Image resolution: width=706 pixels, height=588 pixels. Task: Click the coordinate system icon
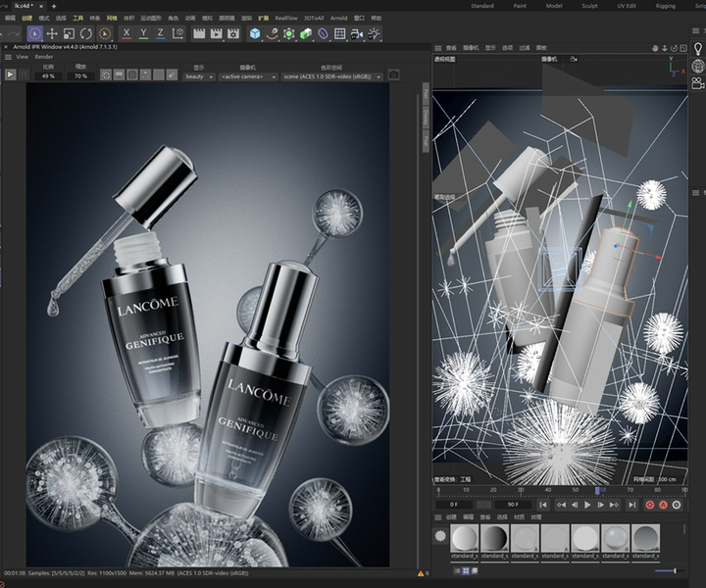pos(177,33)
